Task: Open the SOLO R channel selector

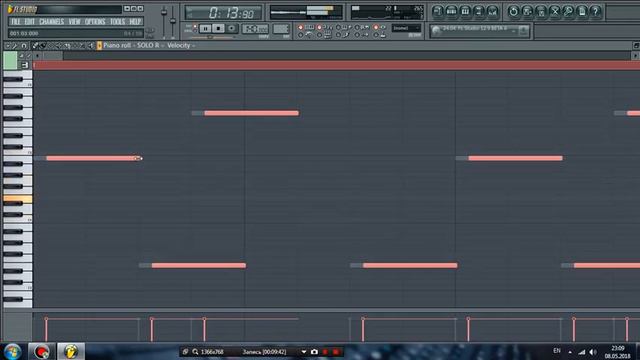Action: [x=148, y=45]
